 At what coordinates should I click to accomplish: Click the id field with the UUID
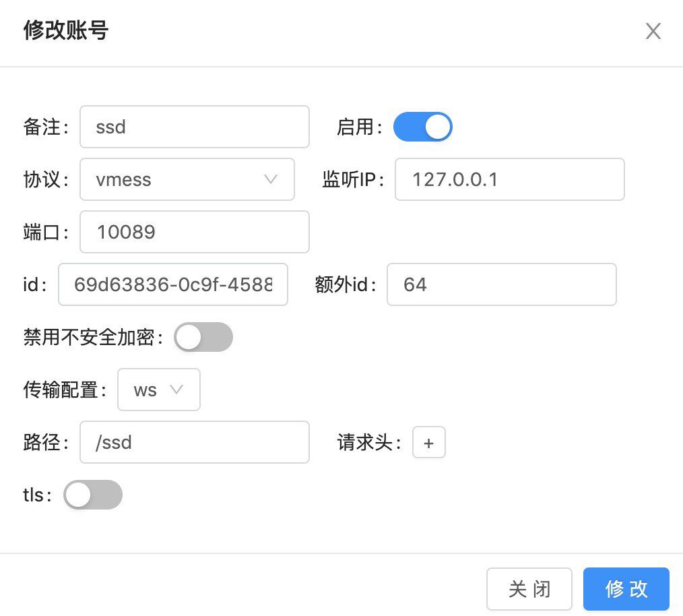tap(173, 284)
